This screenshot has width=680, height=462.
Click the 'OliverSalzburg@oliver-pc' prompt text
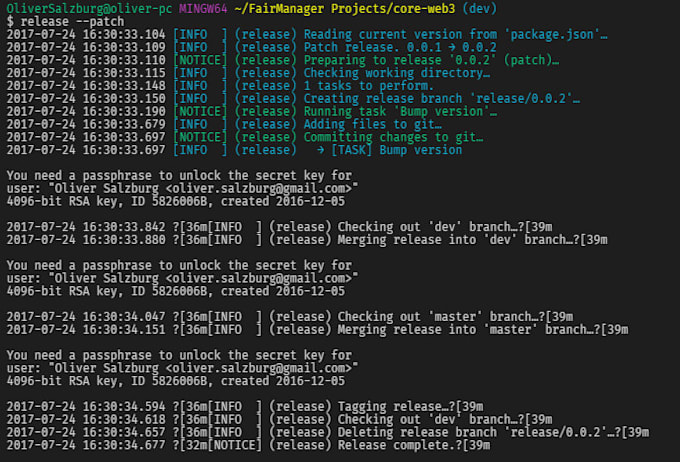pos(89,8)
